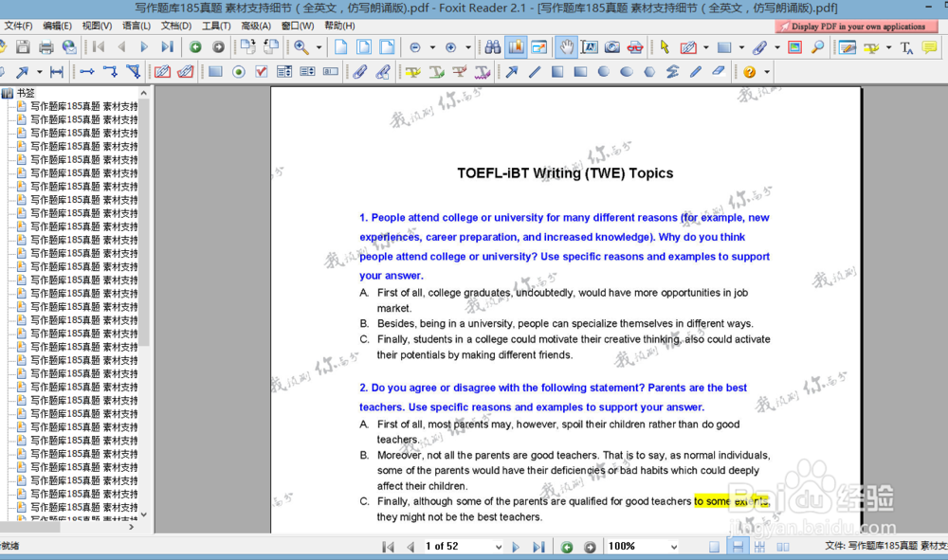The image size is (948, 560).
Task: Click the Loupe magnifier icon in top toolbar
Action: tap(817, 47)
